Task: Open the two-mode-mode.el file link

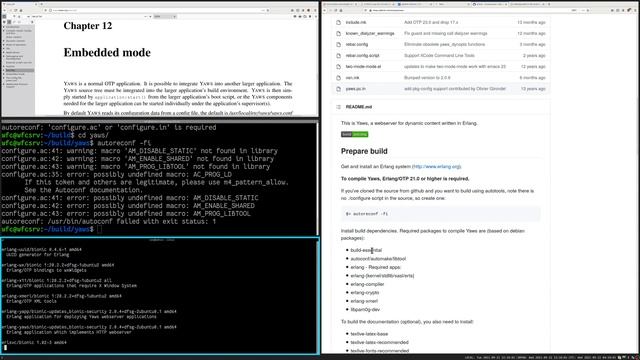Action: (363, 67)
